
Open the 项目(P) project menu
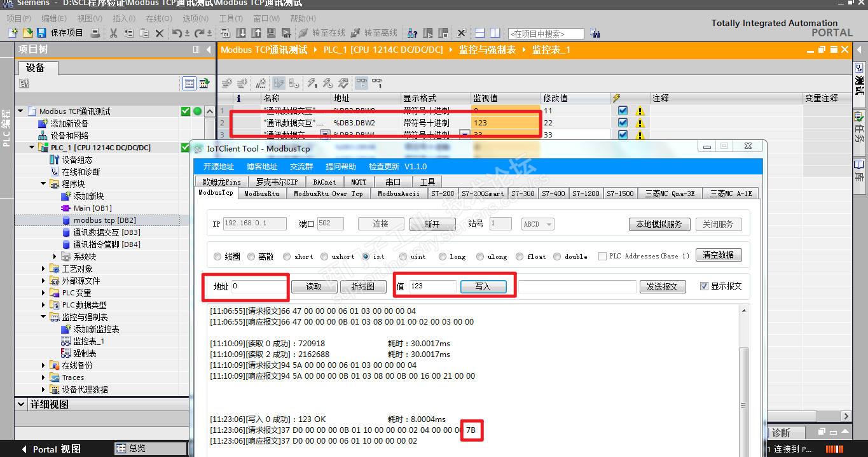click(18, 18)
